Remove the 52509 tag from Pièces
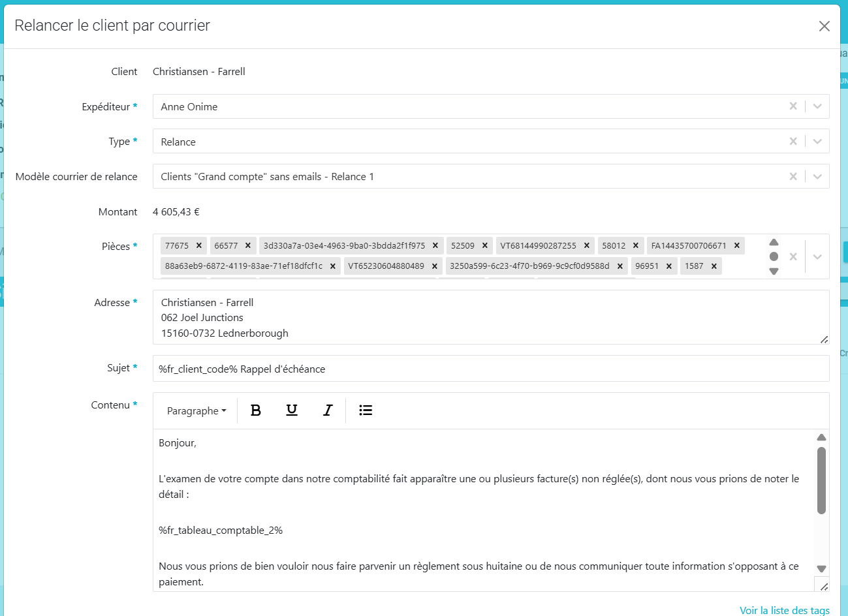The height and width of the screenshot is (616, 848). 485,245
